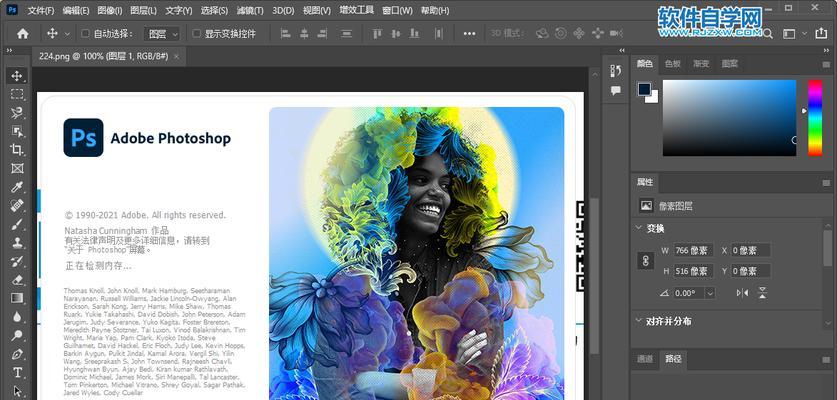Click the X position field
This screenshot has width=837, height=400.
coord(751,250)
